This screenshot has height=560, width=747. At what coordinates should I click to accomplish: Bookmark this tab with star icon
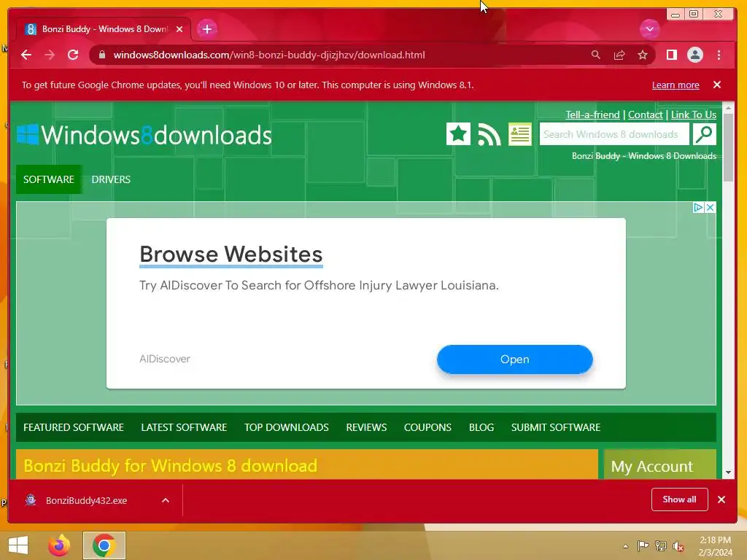pos(643,55)
